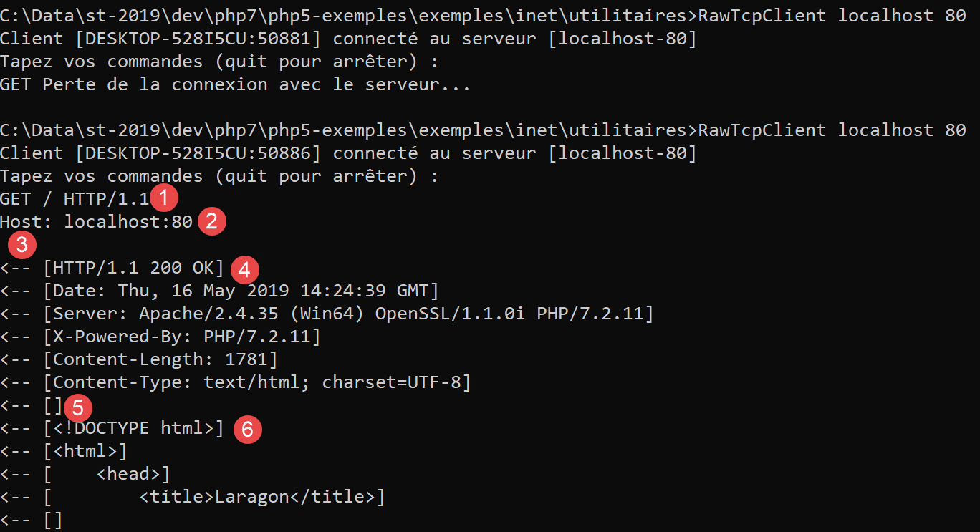Click the red circle marker numbered 1

coord(164,198)
